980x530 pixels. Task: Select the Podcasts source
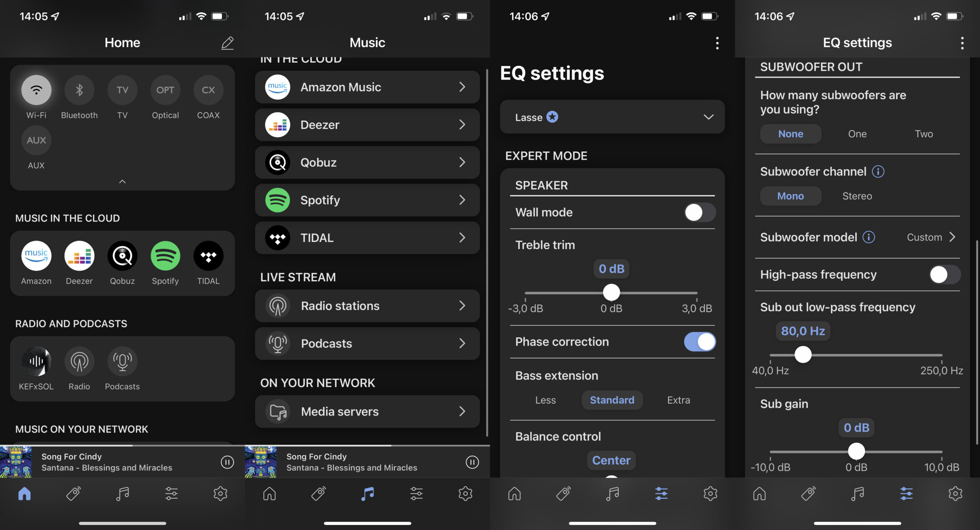pos(367,343)
